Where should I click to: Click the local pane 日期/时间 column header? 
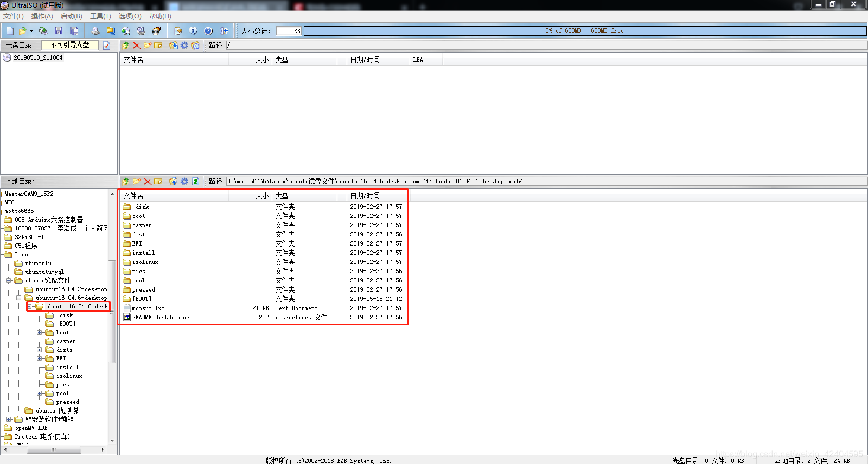pyautogui.click(x=378, y=196)
